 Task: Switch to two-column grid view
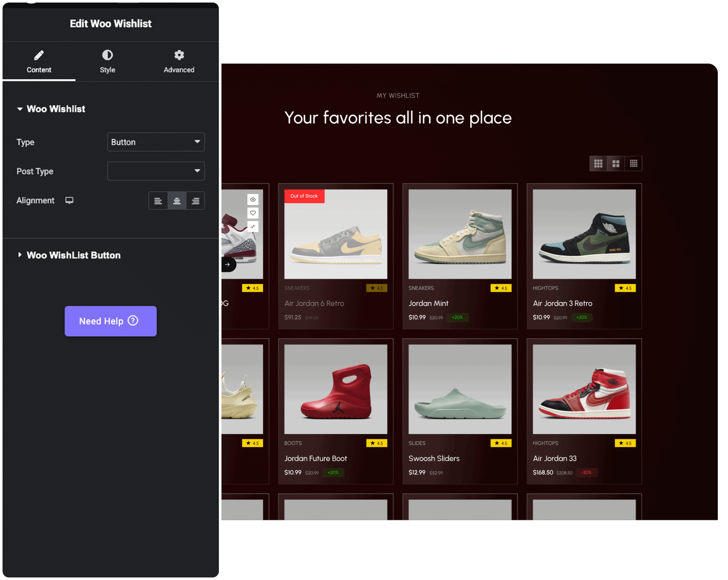(616, 163)
